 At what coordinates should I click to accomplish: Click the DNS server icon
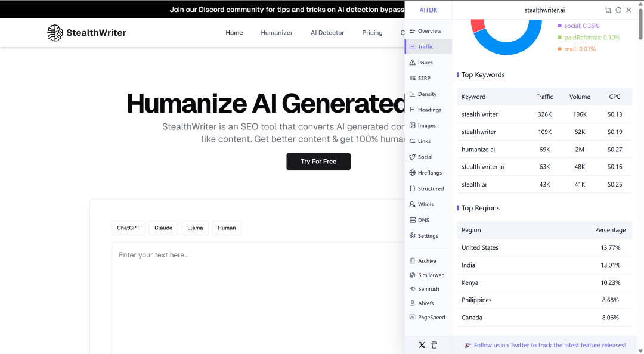(x=413, y=220)
